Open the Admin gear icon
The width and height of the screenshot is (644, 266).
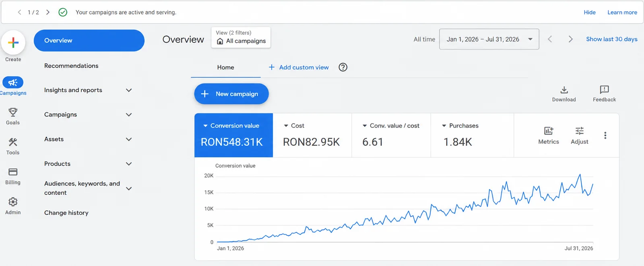[x=13, y=202]
